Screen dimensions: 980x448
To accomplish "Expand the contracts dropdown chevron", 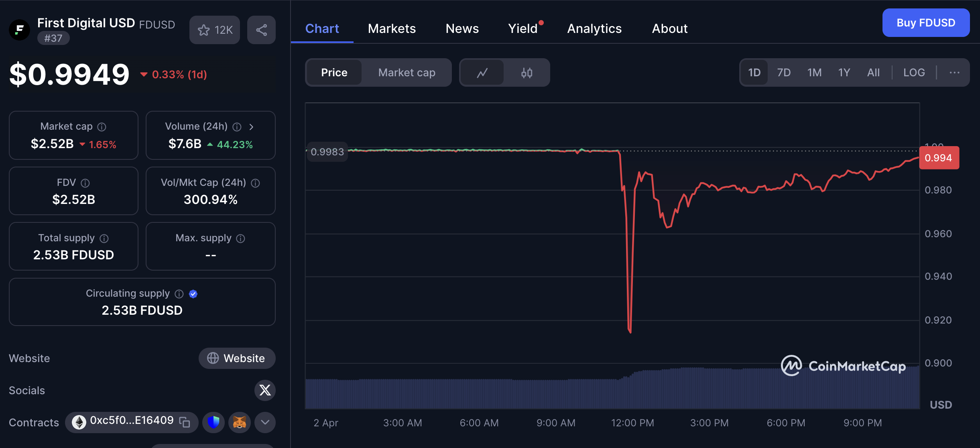I will [x=265, y=422].
